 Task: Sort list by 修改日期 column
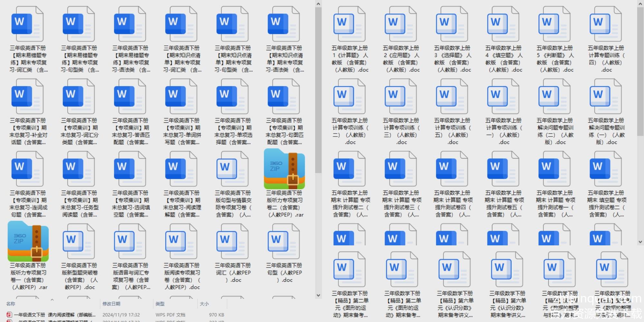(x=111, y=304)
